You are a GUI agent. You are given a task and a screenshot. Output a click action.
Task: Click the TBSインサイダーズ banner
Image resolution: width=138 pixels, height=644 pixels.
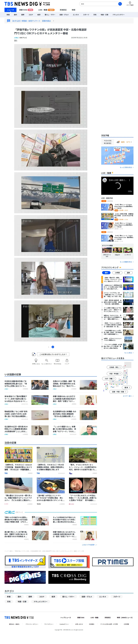pyautogui.click(x=25, y=562)
